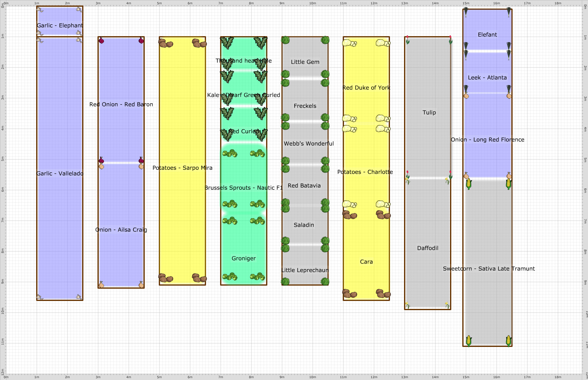Select Kale - Dwarf Green Curled label
The image size is (588, 380).
(244, 95)
